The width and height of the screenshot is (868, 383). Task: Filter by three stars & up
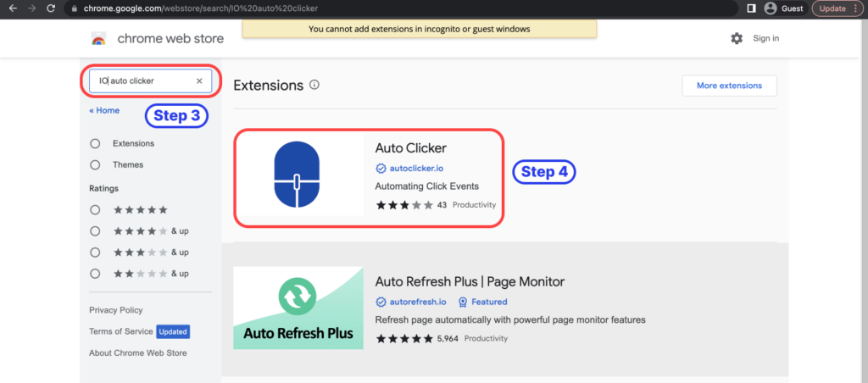click(95, 253)
